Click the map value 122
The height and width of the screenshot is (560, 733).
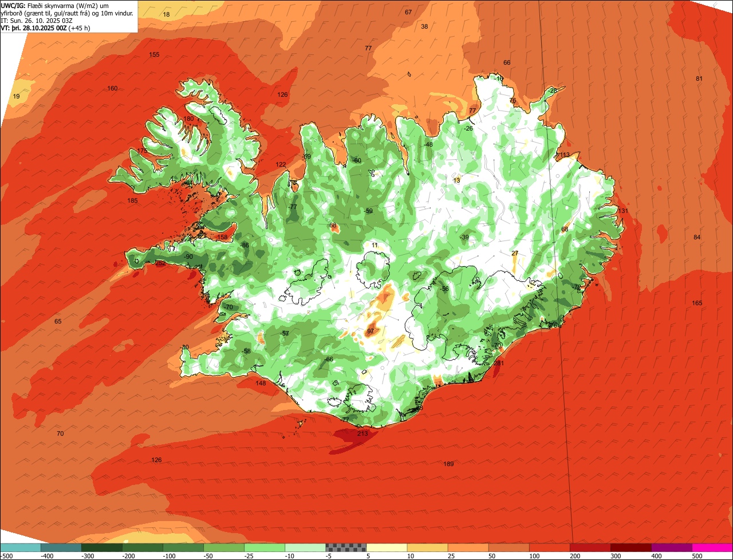281,165
